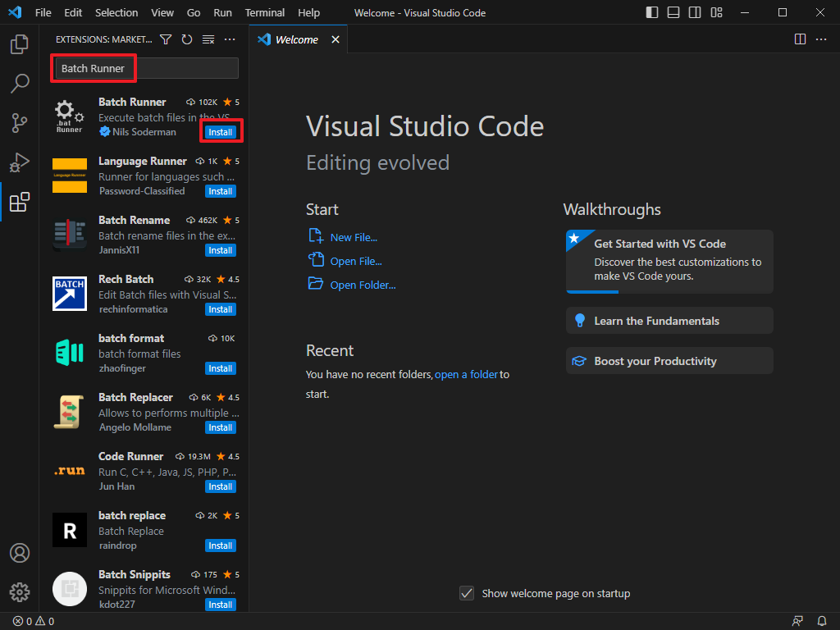840x630 pixels.
Task: Open the Accounts menu icon
Action: pos(20,553)
